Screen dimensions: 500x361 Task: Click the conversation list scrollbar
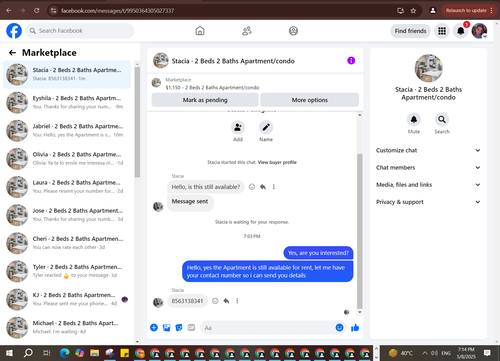pyautogui.click(x=137, y=122)
